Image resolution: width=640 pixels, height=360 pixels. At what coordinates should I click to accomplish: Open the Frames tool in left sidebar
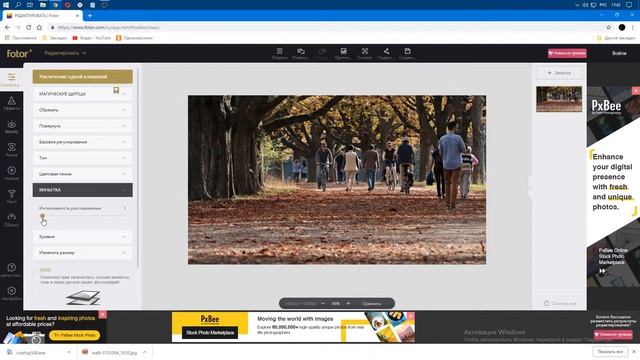pos(11,150)
